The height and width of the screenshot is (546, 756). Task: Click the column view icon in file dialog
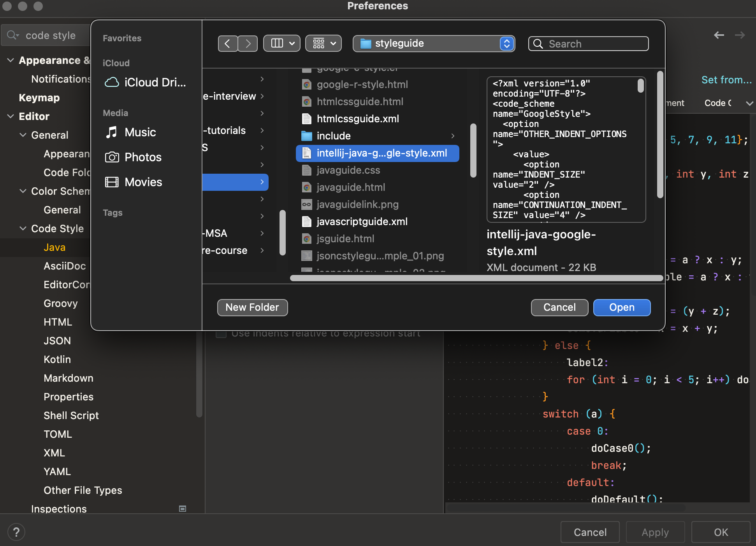[277, 44]
